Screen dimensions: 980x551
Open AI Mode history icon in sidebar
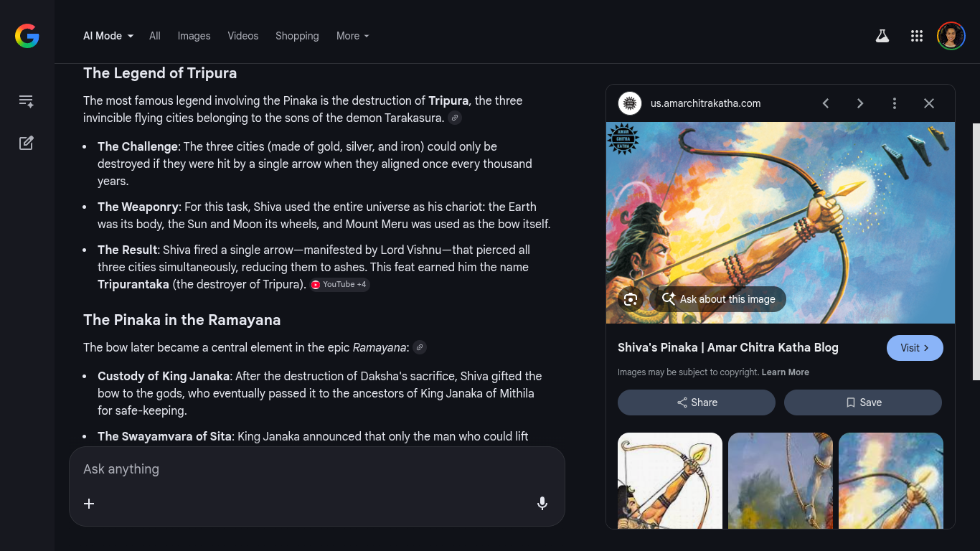click(27, 101)
